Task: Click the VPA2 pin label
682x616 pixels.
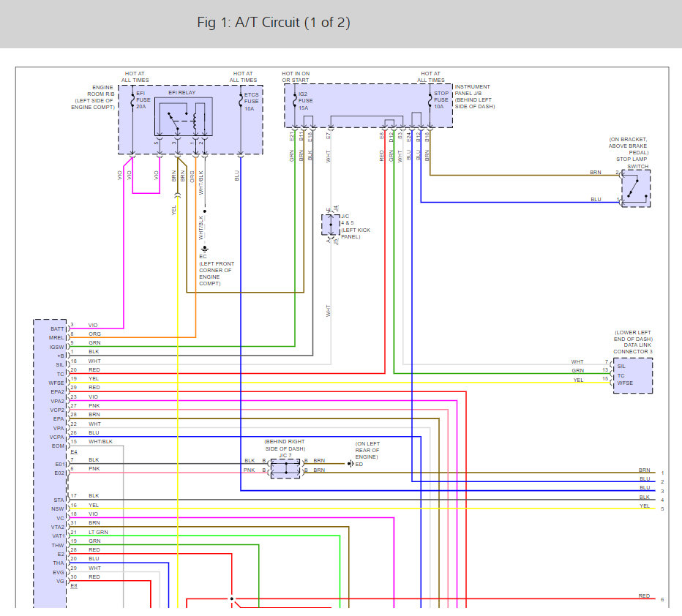Action: point(57,402)
